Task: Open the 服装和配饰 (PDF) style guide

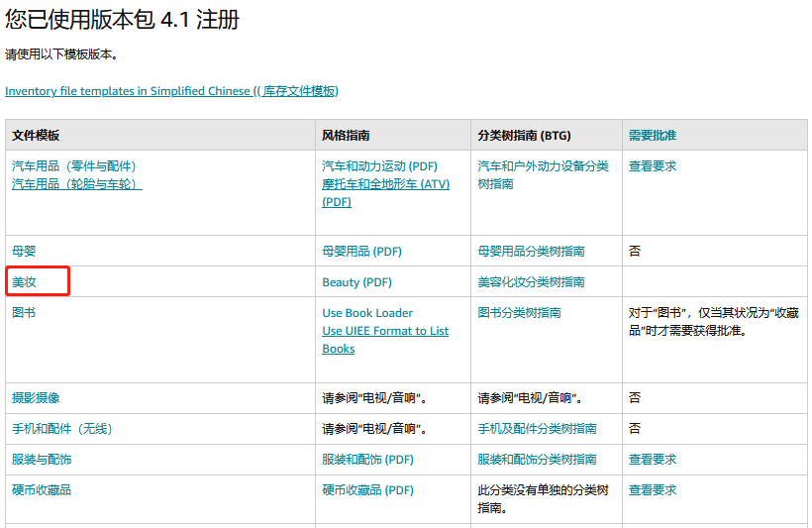Action: tap(367, 459)
